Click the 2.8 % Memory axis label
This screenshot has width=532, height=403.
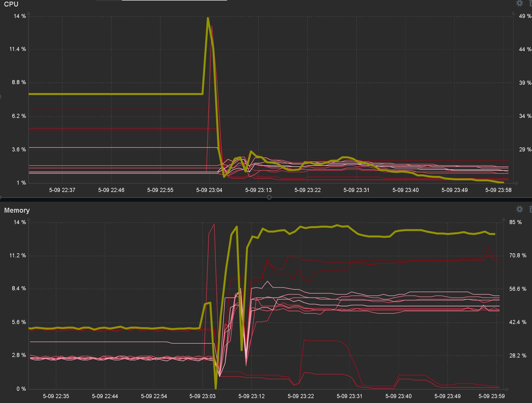point(19,355)
